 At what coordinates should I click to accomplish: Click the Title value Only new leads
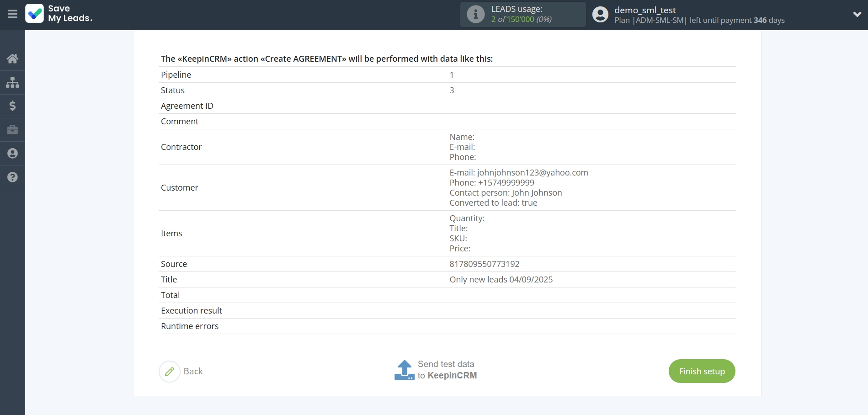pyautogui.click(x=501, y=280)
